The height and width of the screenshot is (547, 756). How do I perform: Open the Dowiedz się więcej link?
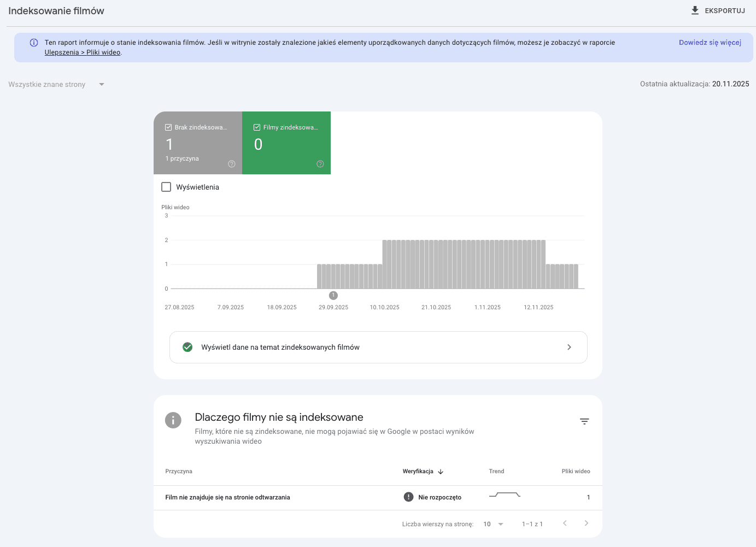(x=710, y=43)
